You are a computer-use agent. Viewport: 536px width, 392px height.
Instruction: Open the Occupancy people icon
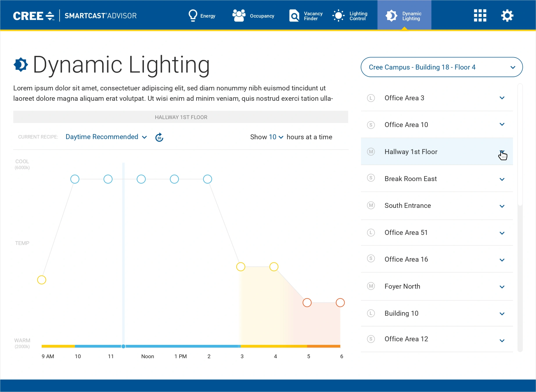point(239,15)
